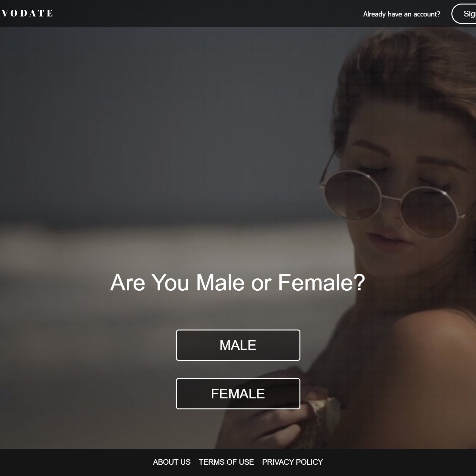Viewport: 476px width, 476px height.
Task: View the Privacy Policy
Action: 292,462
